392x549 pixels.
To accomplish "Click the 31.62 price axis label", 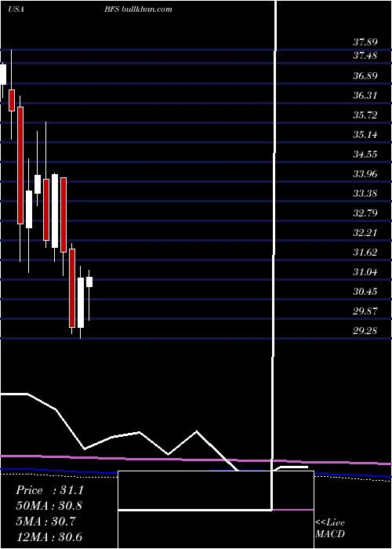I will click(x=365, y=252).
